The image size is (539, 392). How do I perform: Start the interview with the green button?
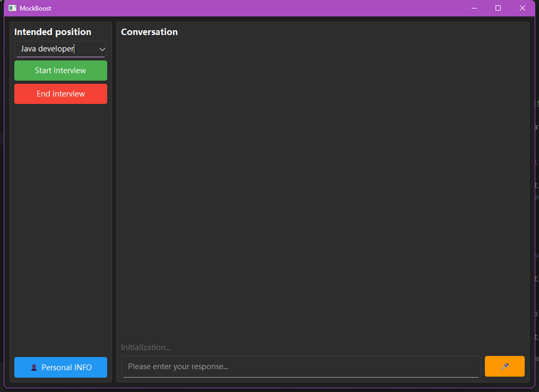(60, 71)
